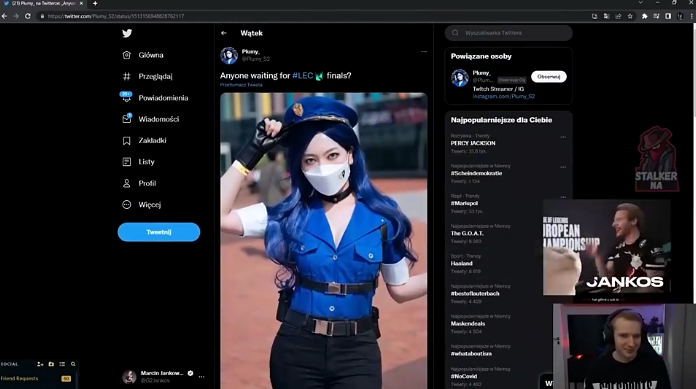The image size is (696, 389).
Task: Open Friend Requests in Social panel
Action: (x=36, y=378)
